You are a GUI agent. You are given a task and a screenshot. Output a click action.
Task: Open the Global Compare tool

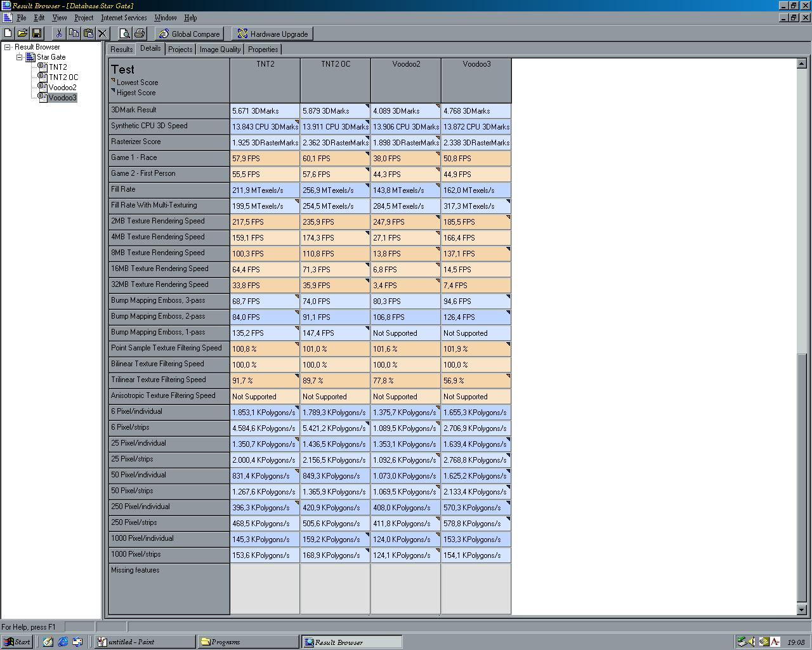coord(189,34)
